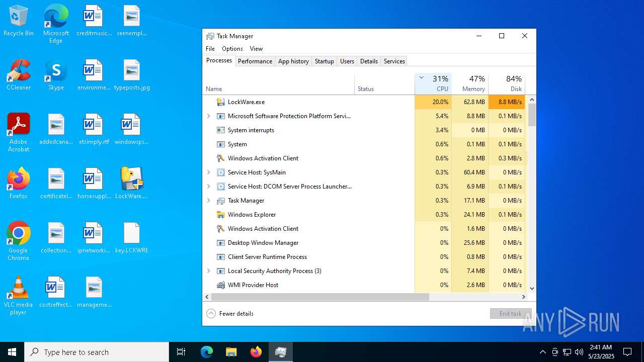Select the VLC media player desktop shortcut
644x362 pixels.
pos(19,296)
